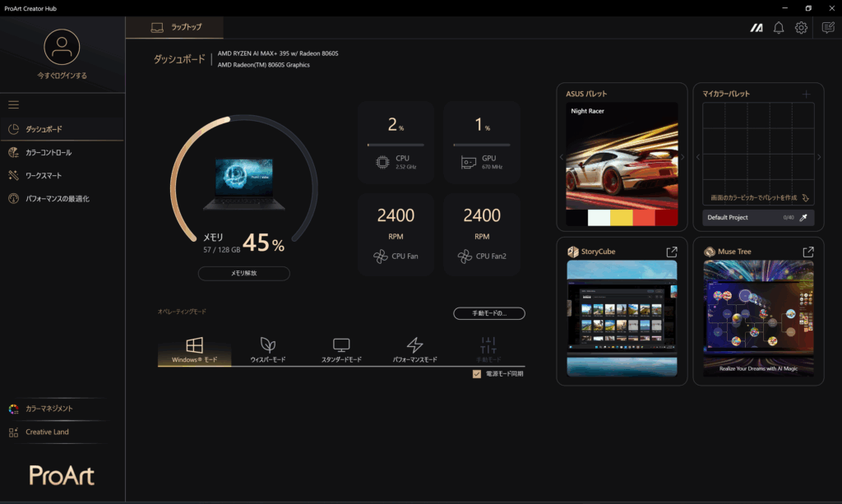Click the feedback note icon

828,28
